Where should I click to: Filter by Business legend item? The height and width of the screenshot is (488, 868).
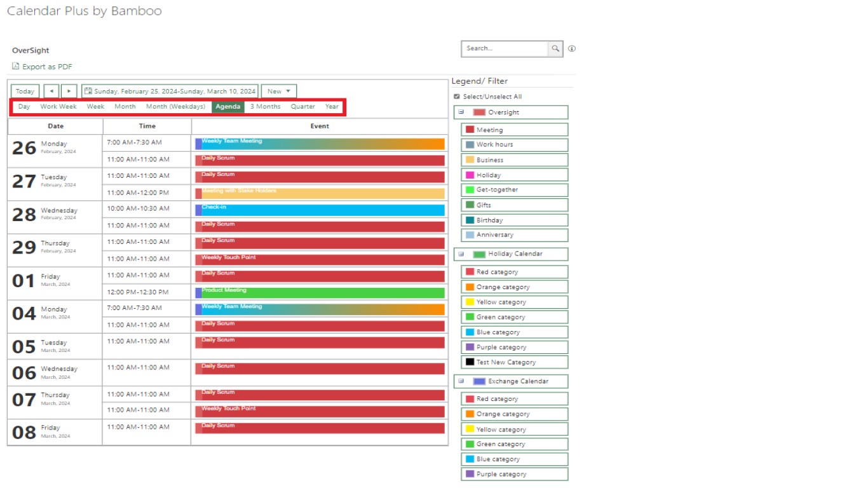[515, 160]
